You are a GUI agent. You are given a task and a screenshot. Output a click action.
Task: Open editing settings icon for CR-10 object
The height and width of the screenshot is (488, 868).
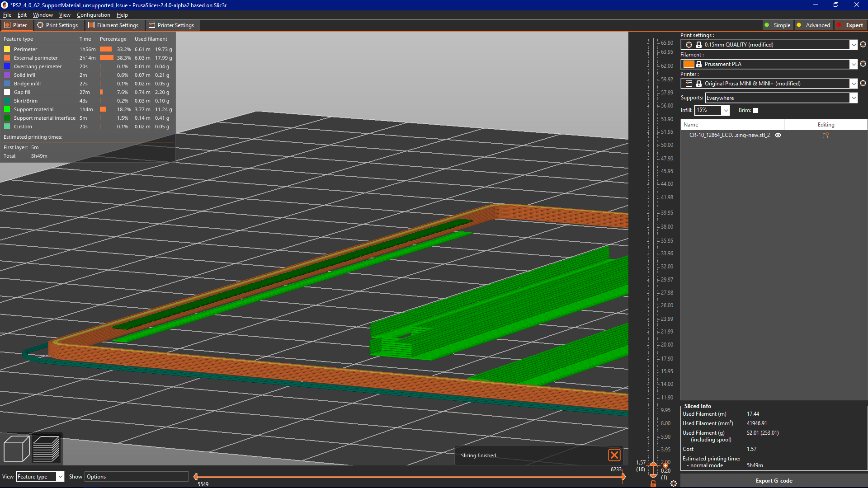tap(826, 135)
